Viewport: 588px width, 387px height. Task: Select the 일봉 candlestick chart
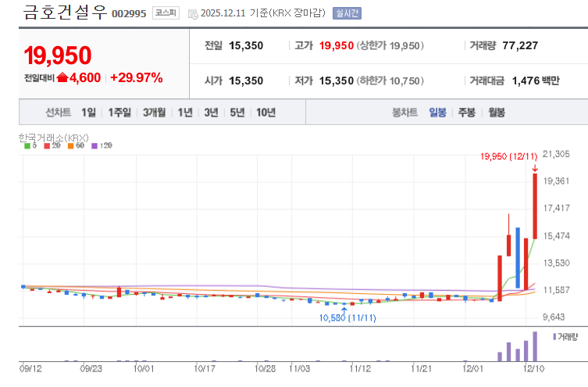click(x=437, y=113)
